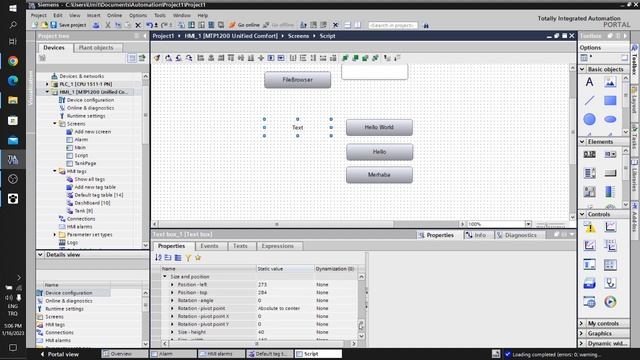Click the Portal view link

click(x=59, y=354)
